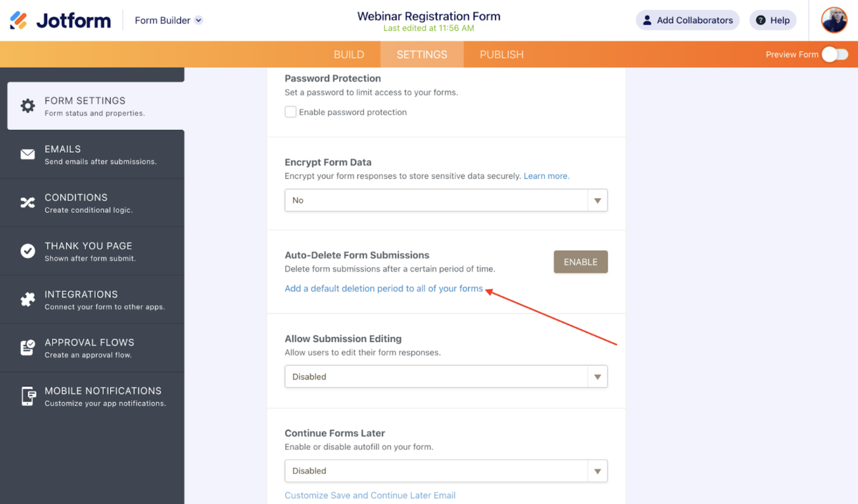
Task: Click the user profile avatar
Action: tap(834, 20)
